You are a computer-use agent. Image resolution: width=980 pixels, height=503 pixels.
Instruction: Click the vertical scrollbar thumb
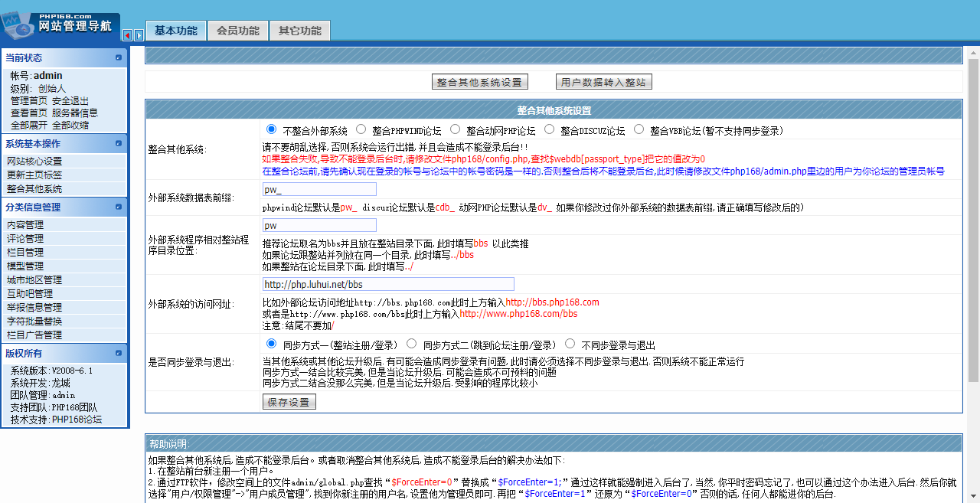973,220
